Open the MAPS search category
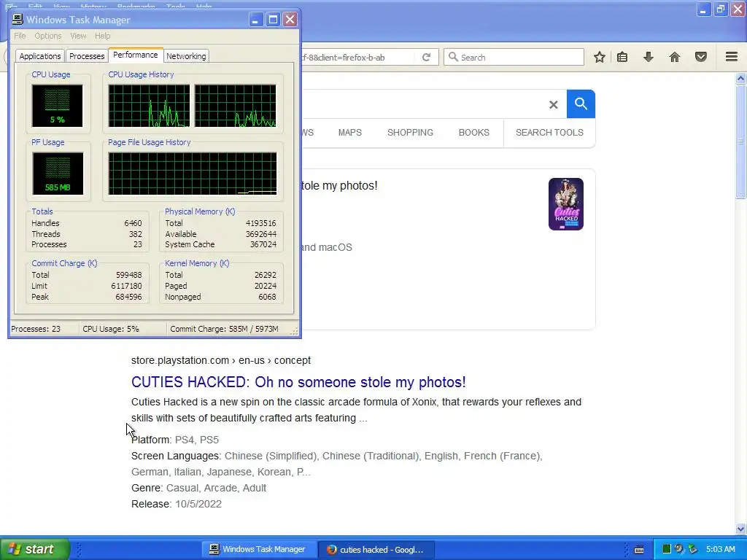This screenshot has width=747, height=560. point(349,133)
